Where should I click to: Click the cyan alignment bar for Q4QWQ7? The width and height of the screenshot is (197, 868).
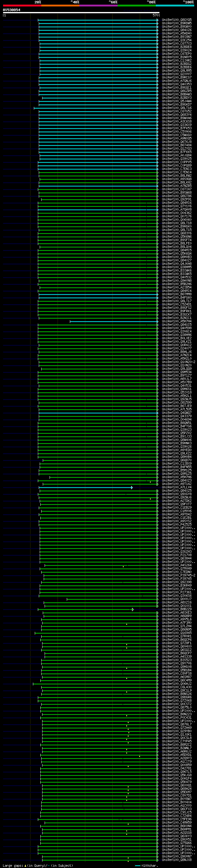pos(98,413)
